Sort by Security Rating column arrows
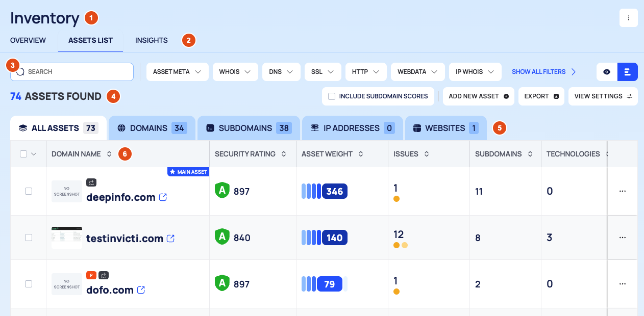The width and height of the screenshot is (644, 316). pyautogui.click(x=284, y=154)
